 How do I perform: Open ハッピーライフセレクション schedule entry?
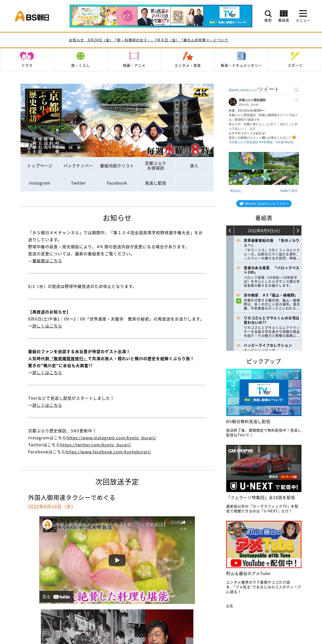[x=268, y=346]
